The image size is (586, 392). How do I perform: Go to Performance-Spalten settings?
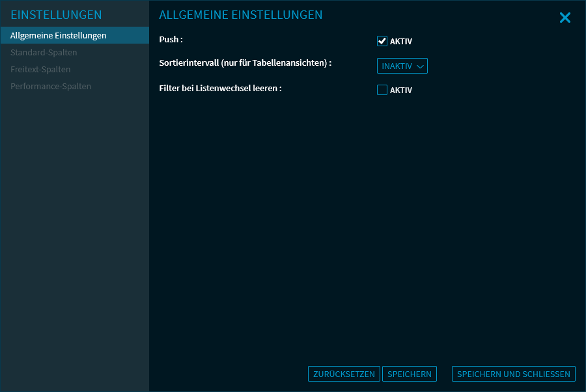(x=51, y=86)
